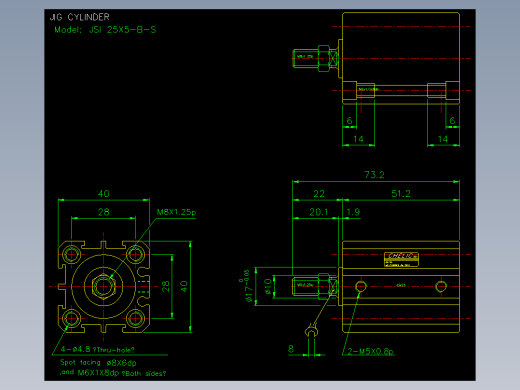Select the 51.2 body length dimension
520x390 pixels.
pyautogui.click(x=401, y=194)
